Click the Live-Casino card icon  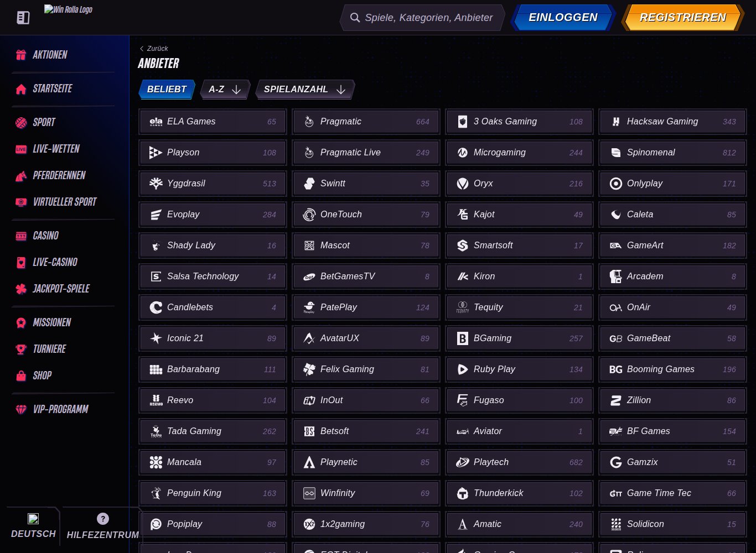(x=21, y=263)
